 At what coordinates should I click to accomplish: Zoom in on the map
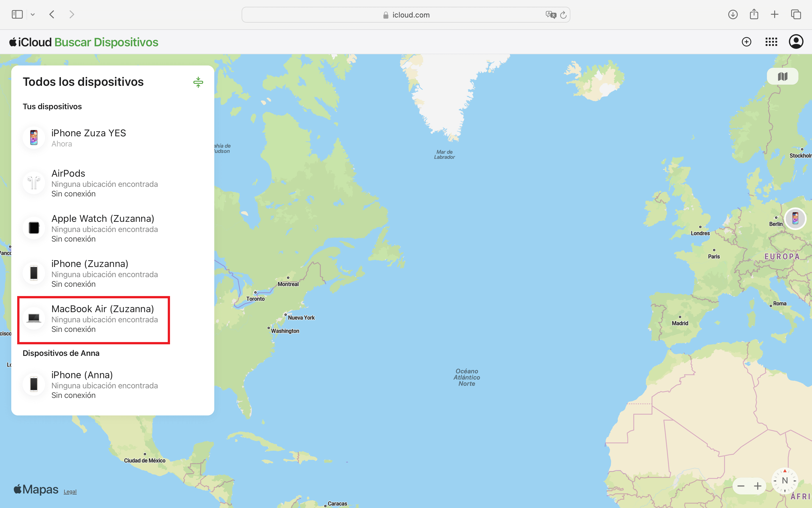point(758,486)
